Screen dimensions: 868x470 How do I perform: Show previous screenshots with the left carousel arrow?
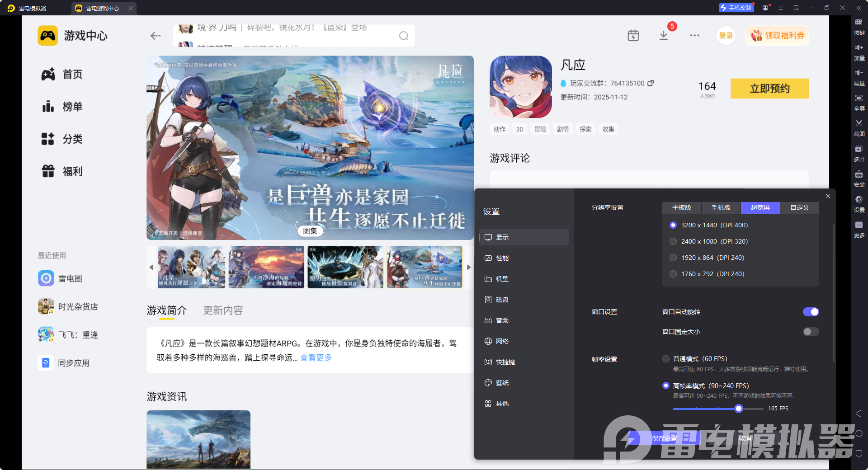coord(151,267)
